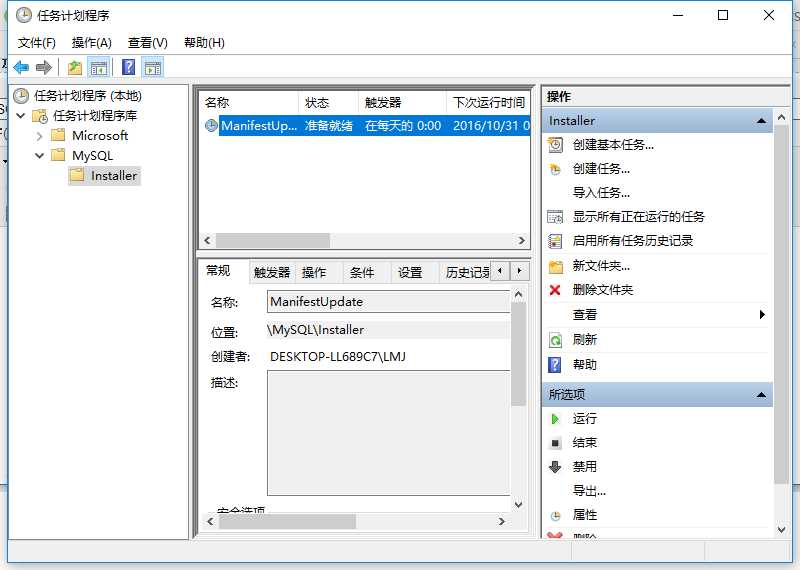800x570 pixels.
Task: Click the Properties (属性) clock icon
Action: [x=556, y=515]
